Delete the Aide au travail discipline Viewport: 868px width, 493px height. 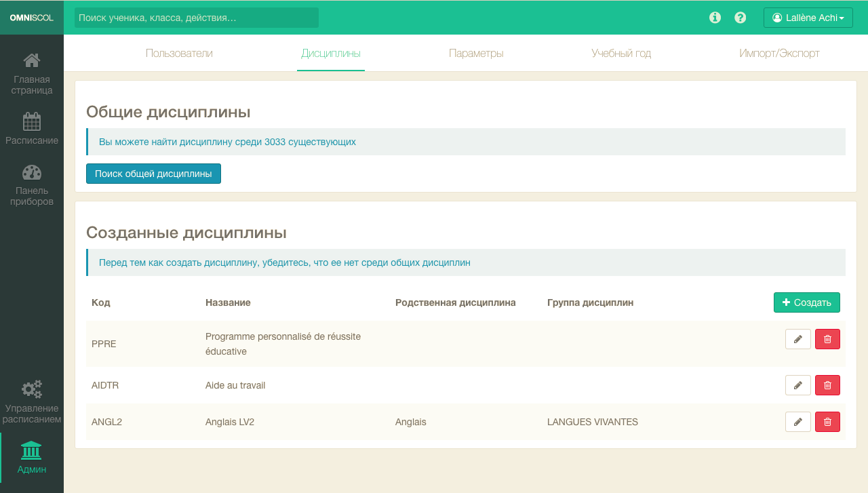point(827,385)
